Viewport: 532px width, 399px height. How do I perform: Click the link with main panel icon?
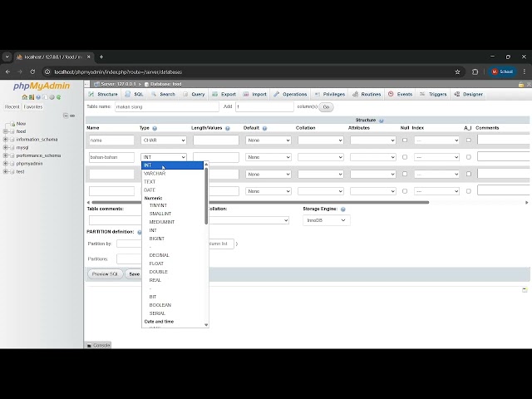click(72, 116)
